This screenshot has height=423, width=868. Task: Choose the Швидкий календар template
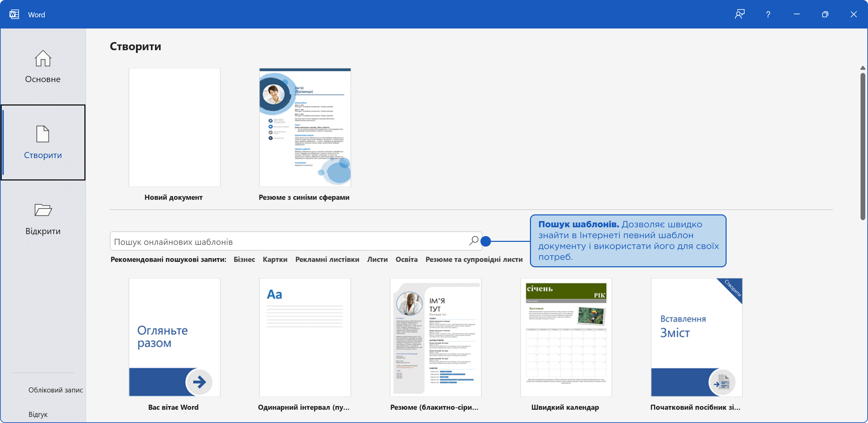coord(566,338)
